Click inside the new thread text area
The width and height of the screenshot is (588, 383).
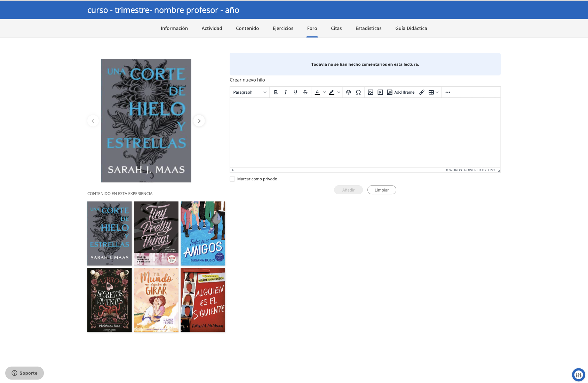(365, 132)
